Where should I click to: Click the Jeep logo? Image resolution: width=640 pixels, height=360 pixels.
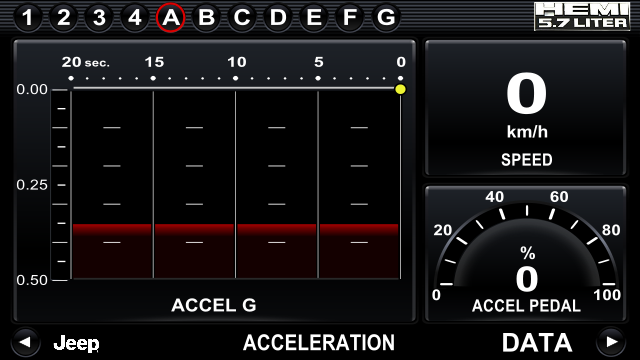[x=76, y=343]
